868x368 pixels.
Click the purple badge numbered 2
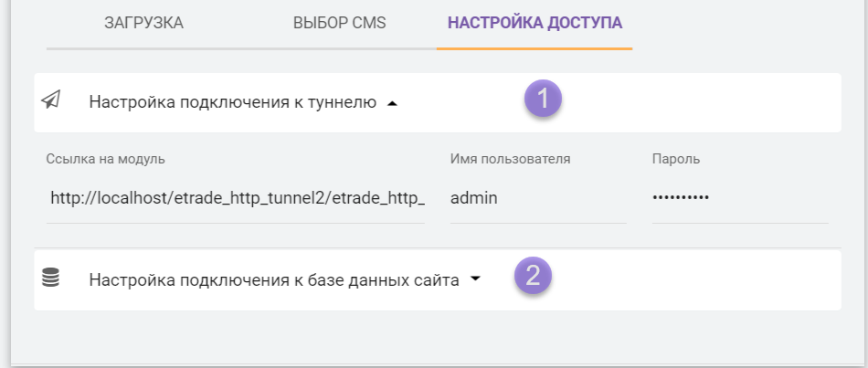click(534, 275)
